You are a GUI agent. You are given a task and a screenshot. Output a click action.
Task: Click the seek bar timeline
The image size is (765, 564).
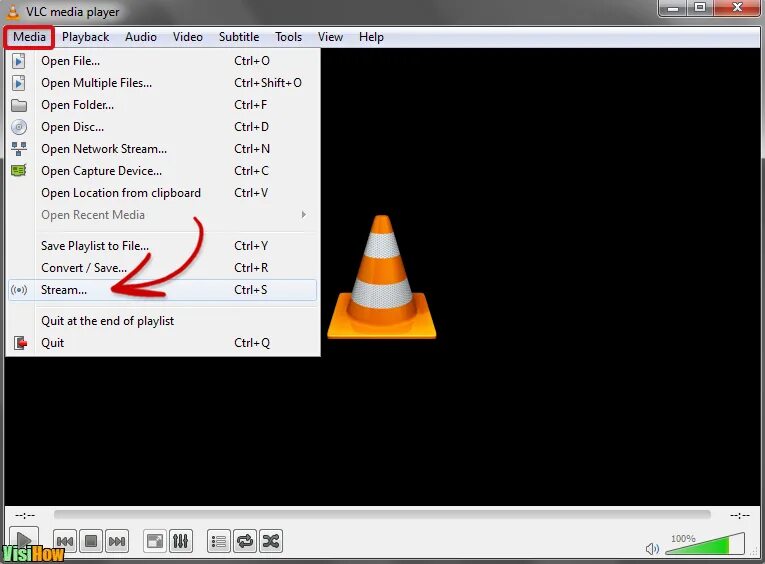click(x=382, y=515)
